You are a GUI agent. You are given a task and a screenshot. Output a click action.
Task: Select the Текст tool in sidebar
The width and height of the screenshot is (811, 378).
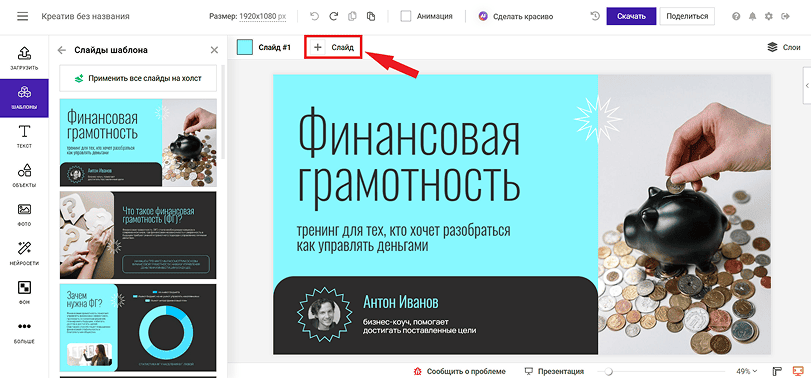(x=24, y=137)
